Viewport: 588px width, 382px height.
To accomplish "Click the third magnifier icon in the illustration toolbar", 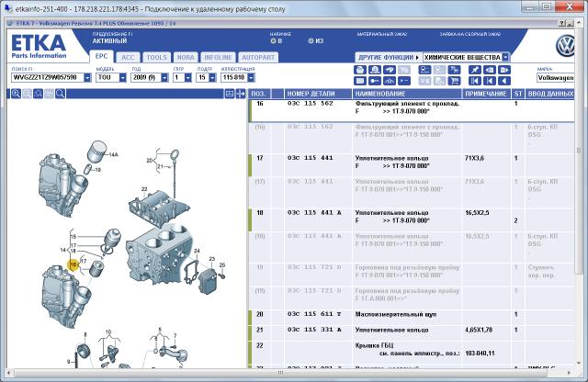I will coord(38,94).
